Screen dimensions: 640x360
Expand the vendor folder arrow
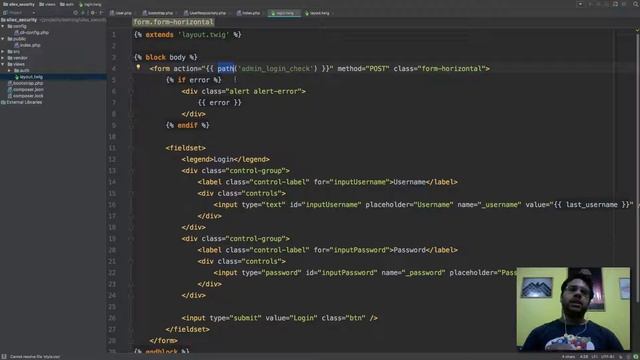tap(3, 58)
